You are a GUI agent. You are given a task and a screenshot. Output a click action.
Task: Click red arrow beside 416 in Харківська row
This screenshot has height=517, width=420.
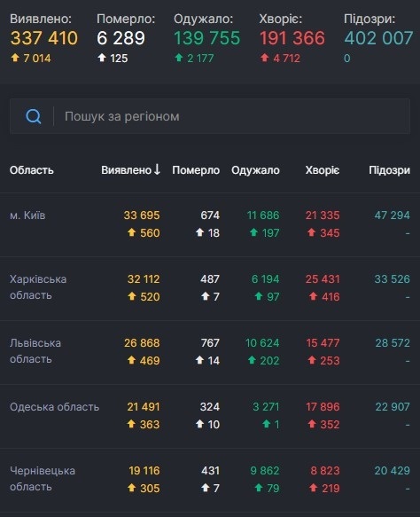(313, 296)
